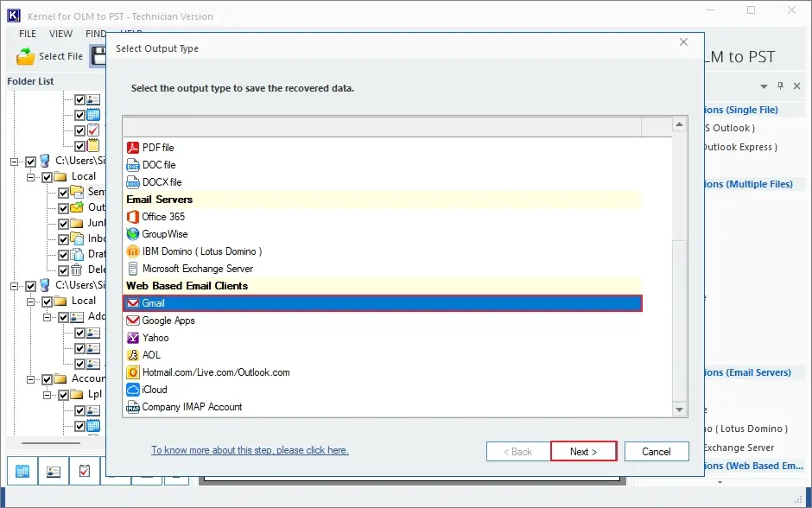812x508 pixels.
Task: Collapse the Accounts folder node
Action: (31, 379)
